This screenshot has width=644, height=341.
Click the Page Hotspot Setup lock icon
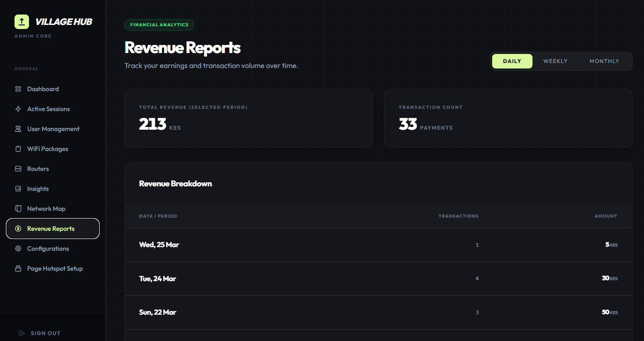(x=18, y=268)
